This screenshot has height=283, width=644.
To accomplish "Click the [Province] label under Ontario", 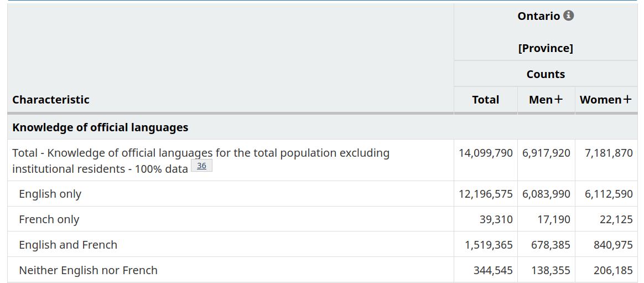I will point(546,48).
